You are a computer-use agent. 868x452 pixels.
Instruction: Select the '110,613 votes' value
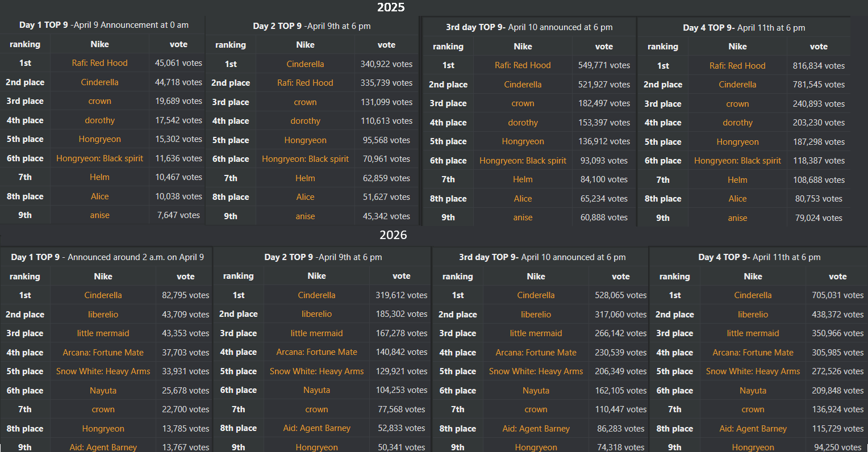386,121
